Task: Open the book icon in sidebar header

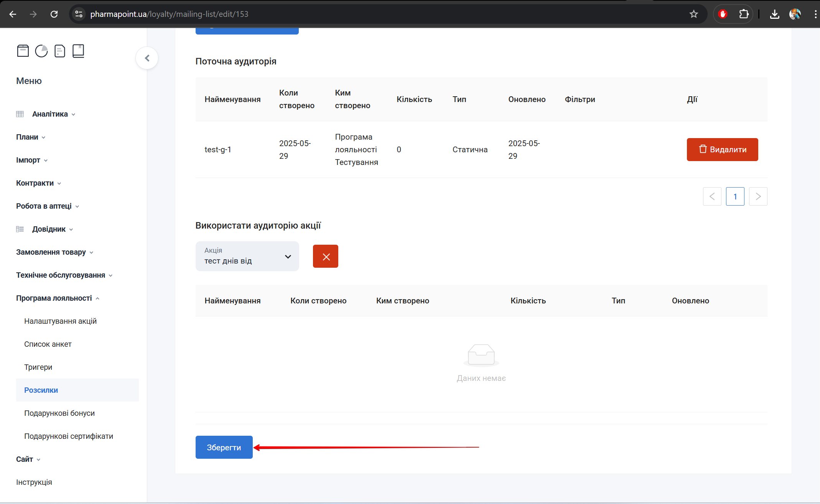Action: pyautogui.click(x=78, y=51)
